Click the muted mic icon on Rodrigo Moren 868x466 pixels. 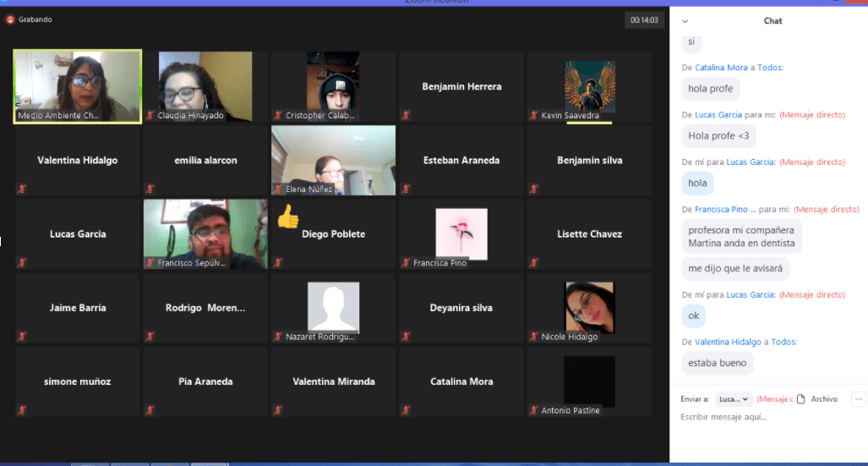[150, 337]
